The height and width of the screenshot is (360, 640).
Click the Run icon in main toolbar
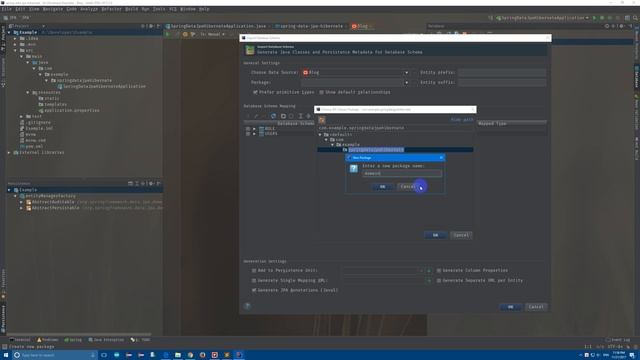pyautogui.click(x=594, y=18)
